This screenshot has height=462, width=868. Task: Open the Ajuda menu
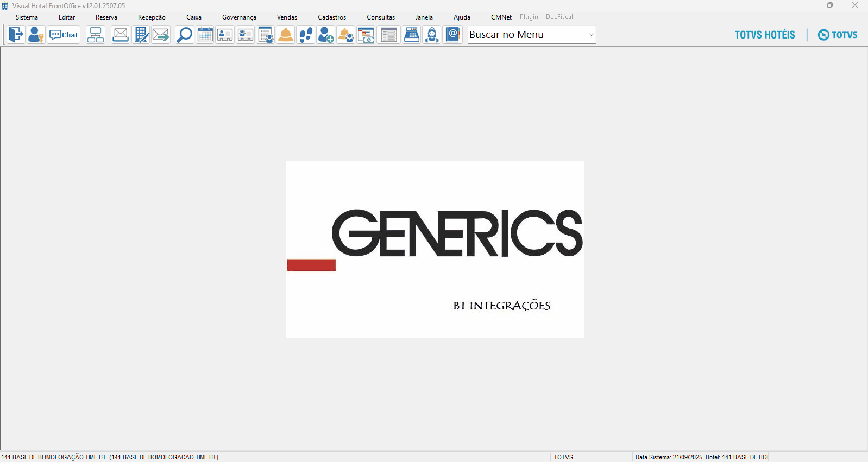[462, 17]
